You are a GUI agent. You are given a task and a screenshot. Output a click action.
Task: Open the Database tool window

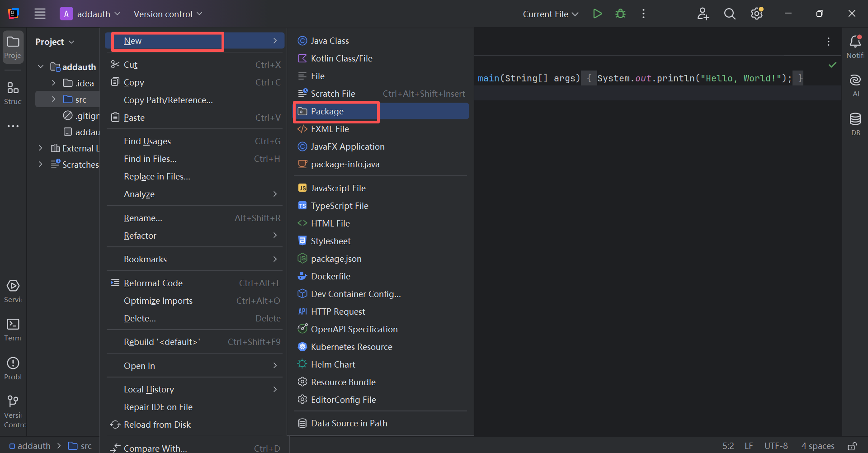855,123
